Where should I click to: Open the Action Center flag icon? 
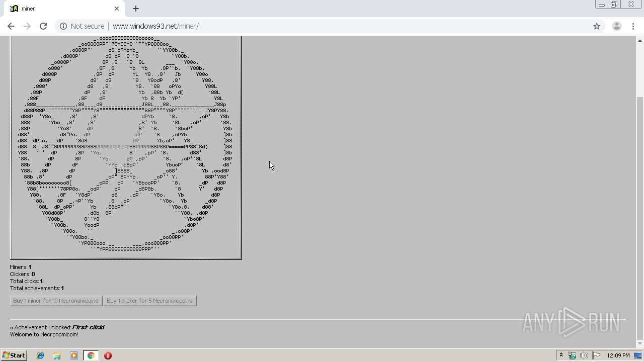click(596, 355)
